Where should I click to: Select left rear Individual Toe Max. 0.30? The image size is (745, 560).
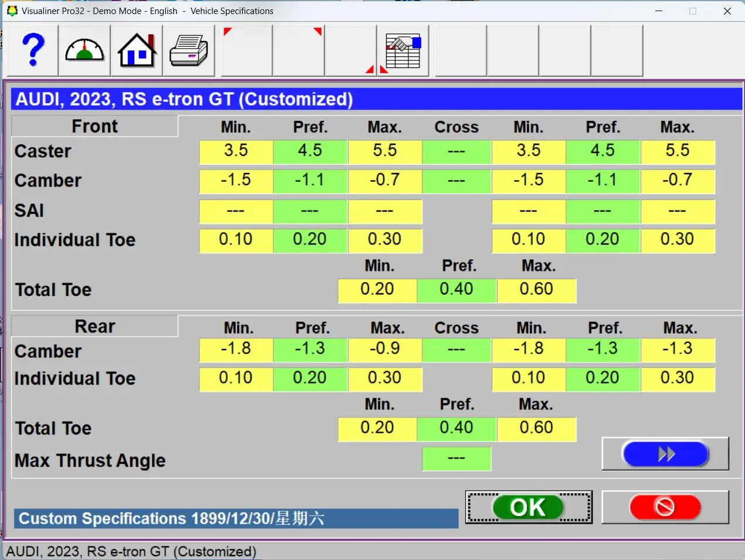coord(385,379)
